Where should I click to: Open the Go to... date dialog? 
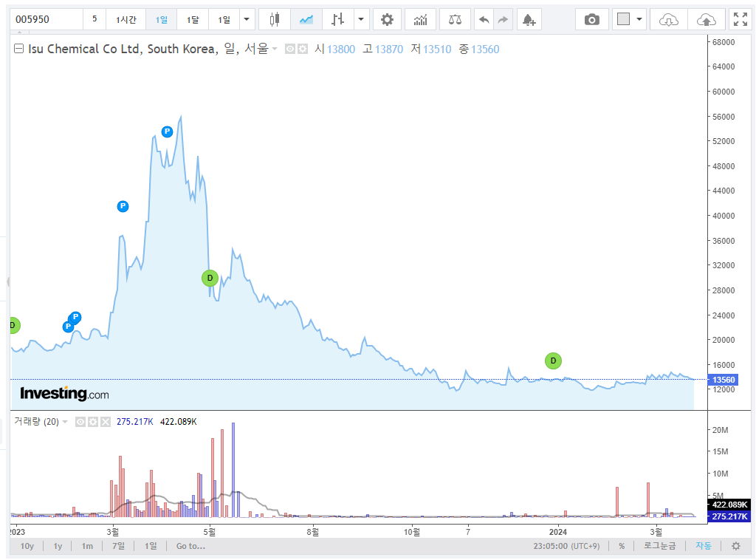pyautogui.click(x=190, y=546)
